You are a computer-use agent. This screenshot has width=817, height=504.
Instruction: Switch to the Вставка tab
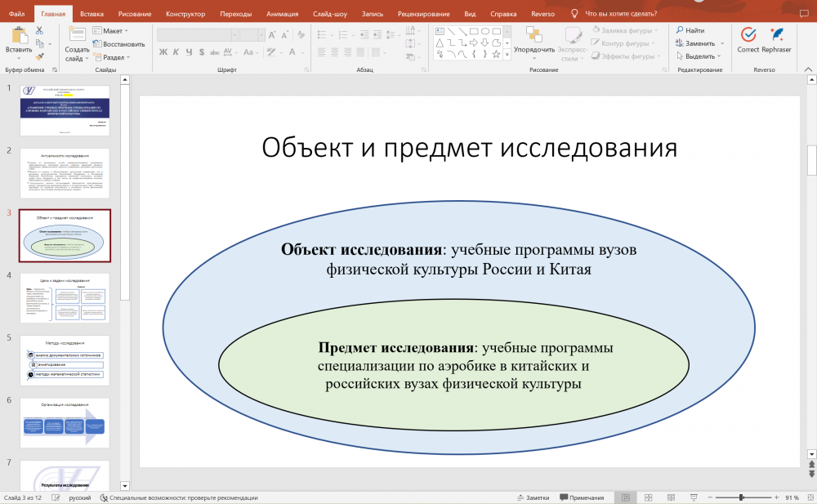tap(92, 14)
